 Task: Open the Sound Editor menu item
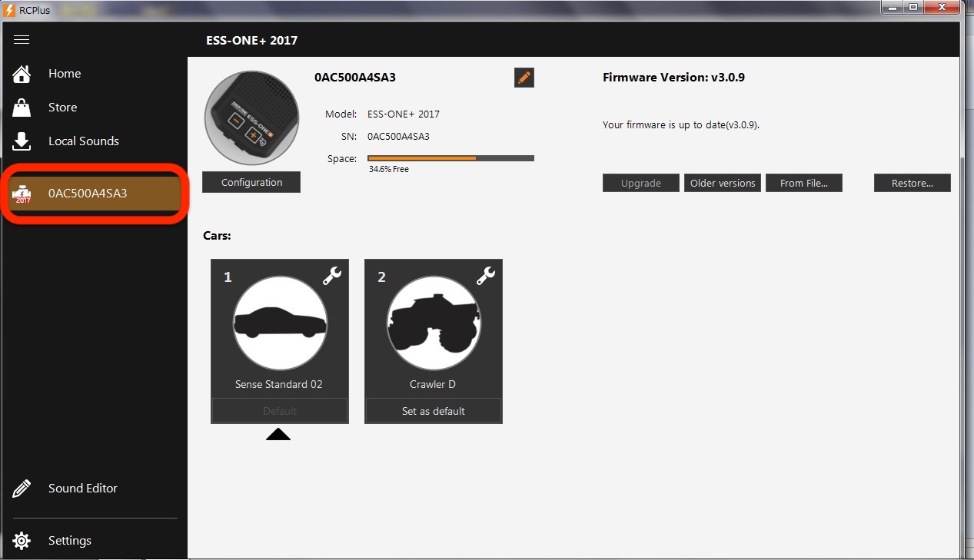coord(83,489)
